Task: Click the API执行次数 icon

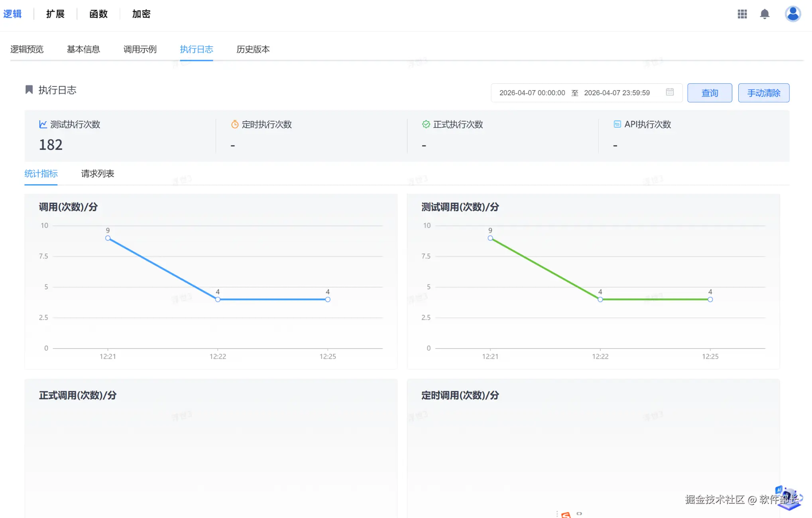Action: click(617, 124)
